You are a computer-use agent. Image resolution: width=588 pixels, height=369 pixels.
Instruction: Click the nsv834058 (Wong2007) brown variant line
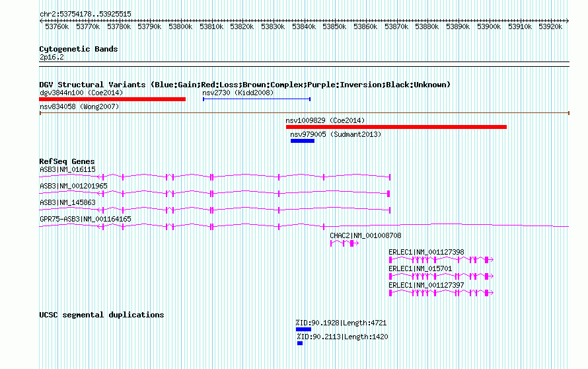[305, 112]
